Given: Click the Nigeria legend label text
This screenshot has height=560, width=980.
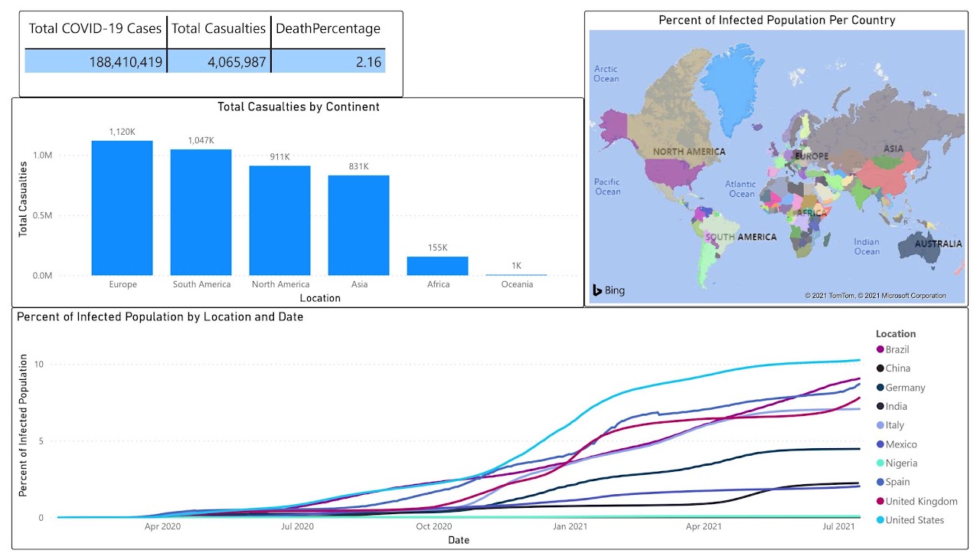Looking at the screenshot, I should [901, 463].
